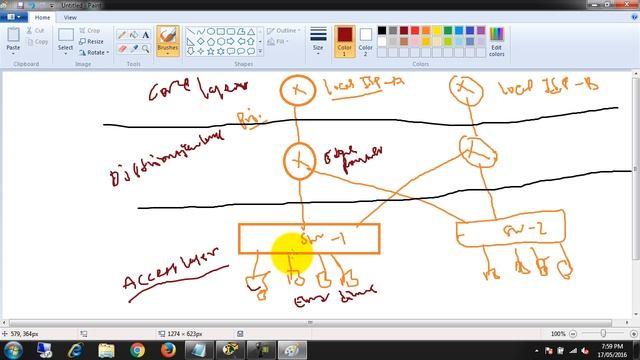
Task: Choose the Polygon shape
Action: click(241, 31)
